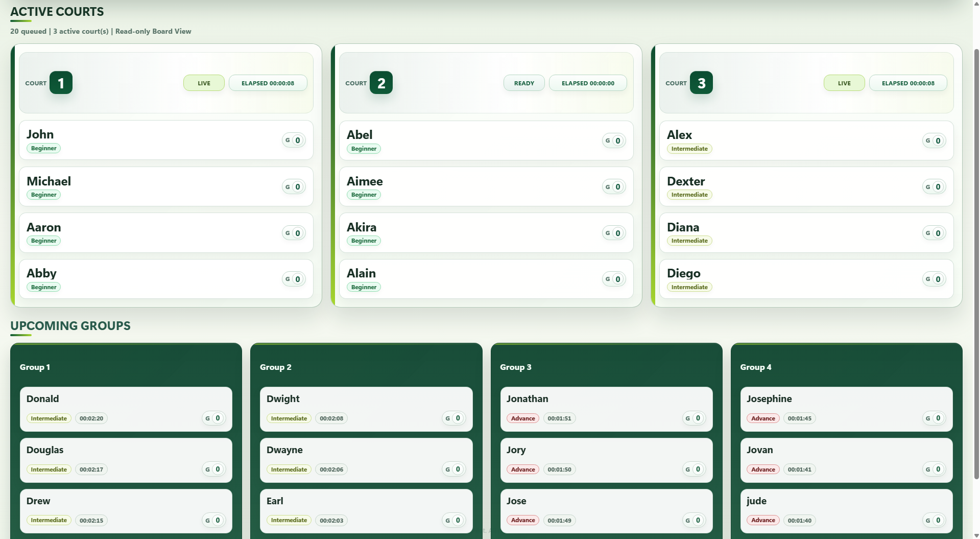Click the Court 3 number badge
Screen dimensions: 980x539
click(x=701, y=83)
